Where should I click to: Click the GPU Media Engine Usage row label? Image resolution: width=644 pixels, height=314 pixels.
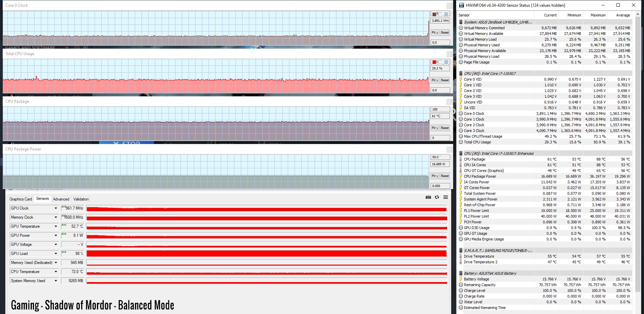click(484, 239)
